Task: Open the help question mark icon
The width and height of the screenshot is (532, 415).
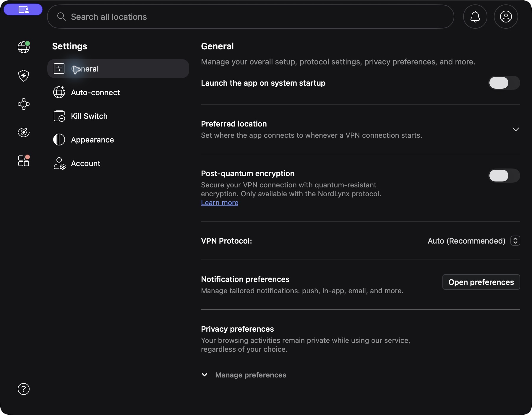Action: pos(24,389)
